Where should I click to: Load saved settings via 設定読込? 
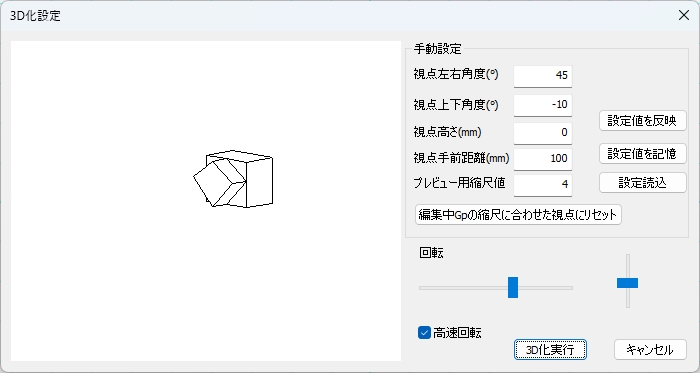(x=642, y=182)
